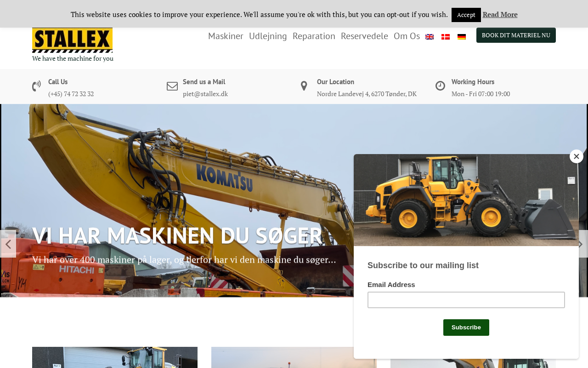Image resolution: width=588 pixels, height=368 pixels.
Task: Click the clock Working Hours icon
Action: click(x=440, y=86)
